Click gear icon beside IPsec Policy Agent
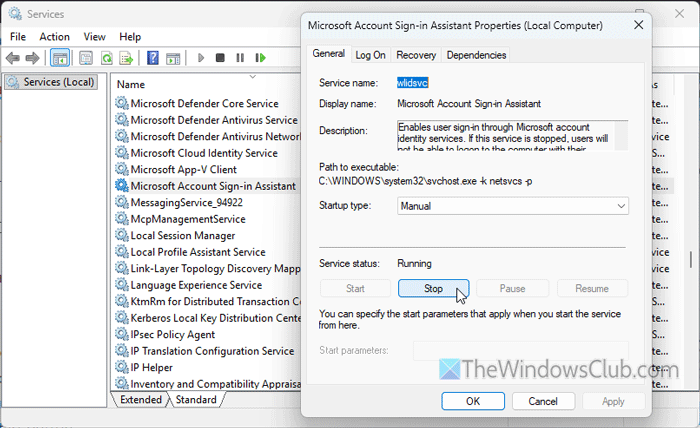Image resolution: width=700 pixels, height=428 pixels. point(122,334)
